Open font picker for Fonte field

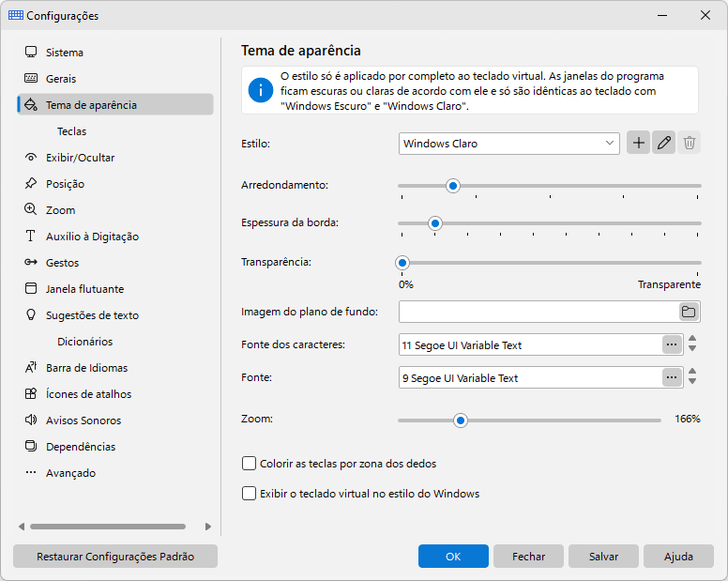(x=672, y=377)
